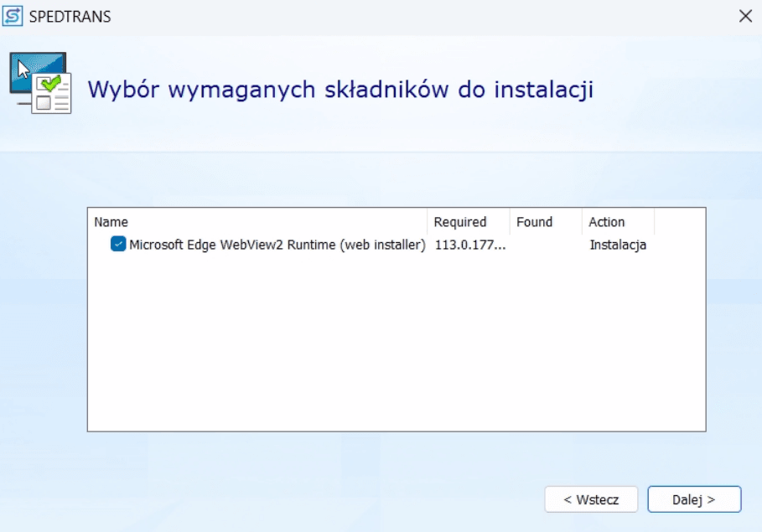Image resolution: width=762 pixels, height=532 pixels.
Task: Click the Action column header
Action: [607, 222]
